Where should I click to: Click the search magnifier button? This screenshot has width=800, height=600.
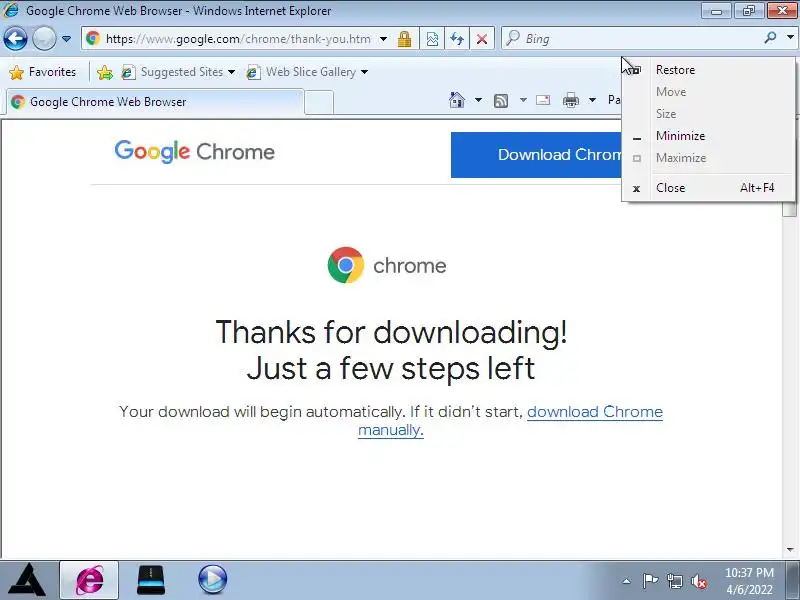[770, 38]
